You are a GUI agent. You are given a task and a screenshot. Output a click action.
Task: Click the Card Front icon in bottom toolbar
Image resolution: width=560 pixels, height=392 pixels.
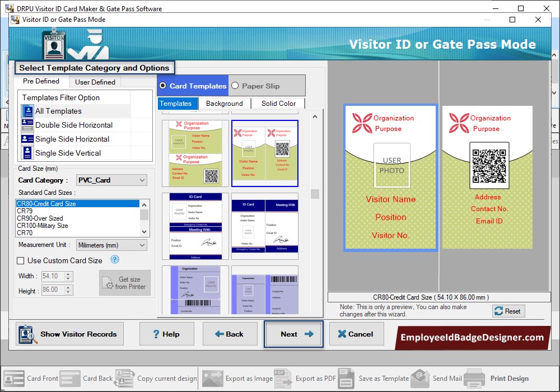point(14,379)
